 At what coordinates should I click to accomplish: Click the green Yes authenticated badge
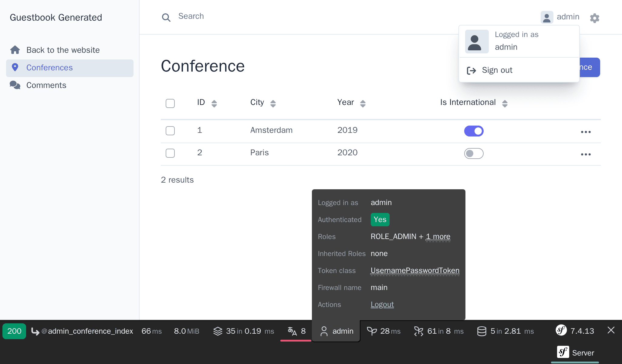(x=380, y=220)
